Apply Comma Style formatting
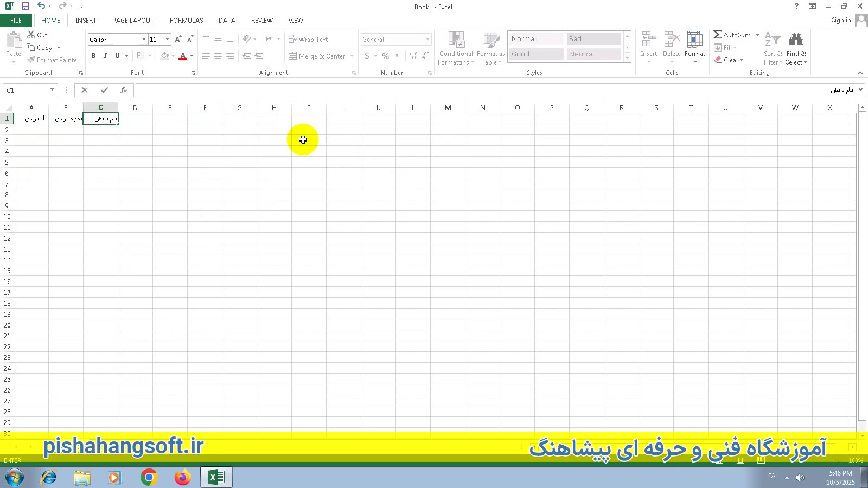This screenshot has height=488, width=868. [397, 56]
